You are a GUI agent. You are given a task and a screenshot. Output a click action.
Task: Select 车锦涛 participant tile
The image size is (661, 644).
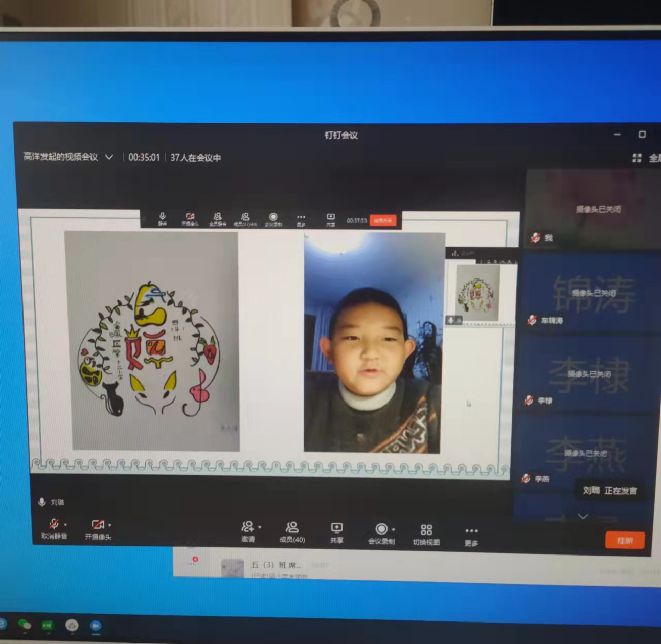point(588,294)
